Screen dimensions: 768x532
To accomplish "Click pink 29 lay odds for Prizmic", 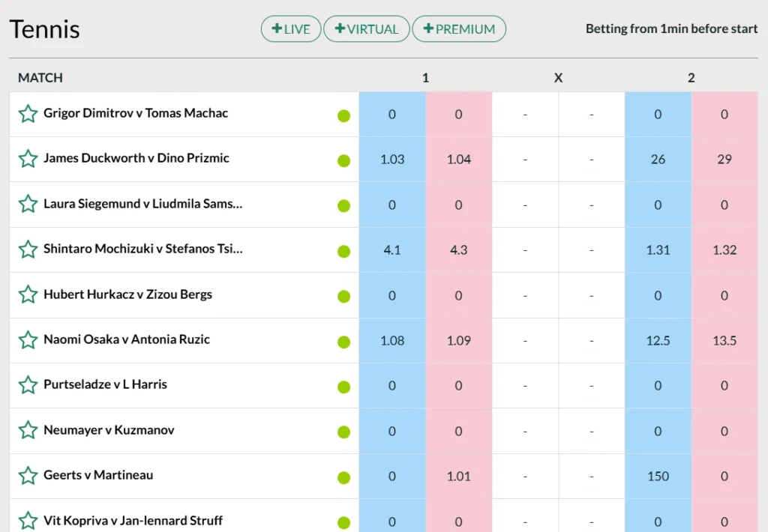I will 724,160.
